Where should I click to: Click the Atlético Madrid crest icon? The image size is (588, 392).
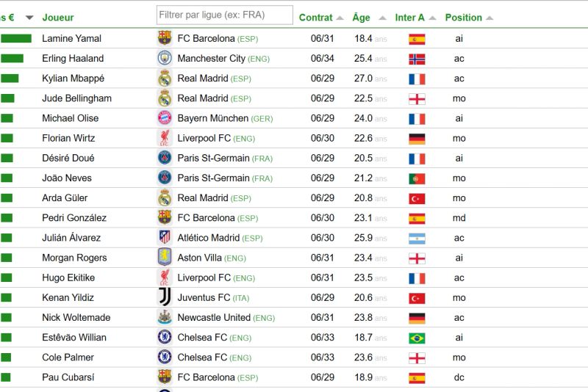click(x=164, y=238)
